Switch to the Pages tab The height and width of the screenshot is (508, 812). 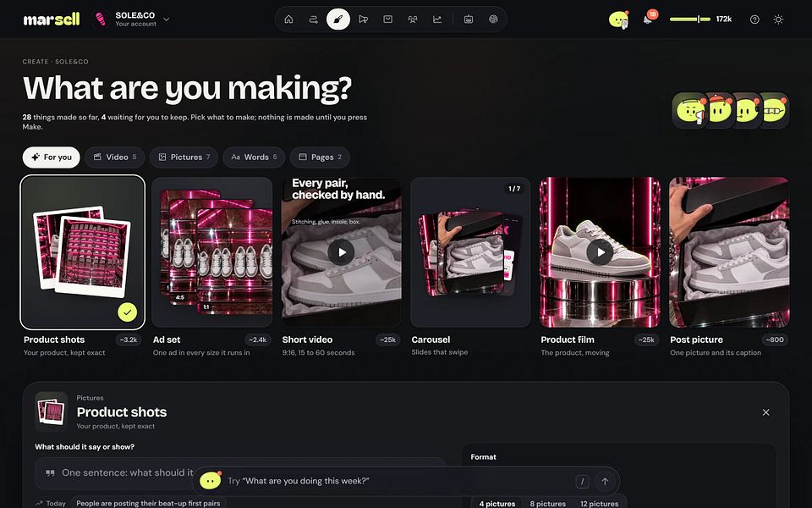point(320,157)
